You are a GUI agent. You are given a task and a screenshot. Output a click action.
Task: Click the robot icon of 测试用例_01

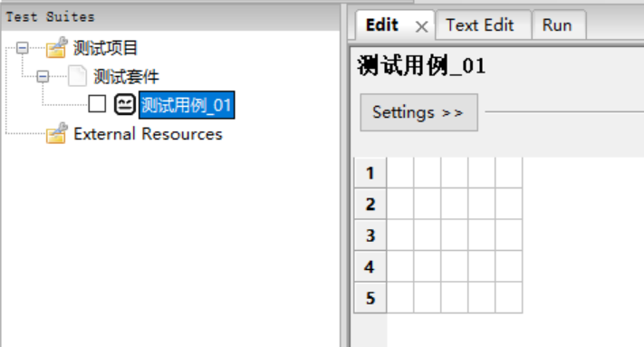[x=125, y=104]
